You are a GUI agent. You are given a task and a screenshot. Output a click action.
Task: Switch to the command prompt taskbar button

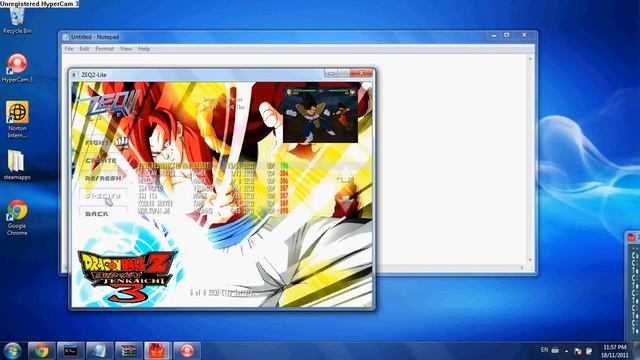[x=71, y=351]
